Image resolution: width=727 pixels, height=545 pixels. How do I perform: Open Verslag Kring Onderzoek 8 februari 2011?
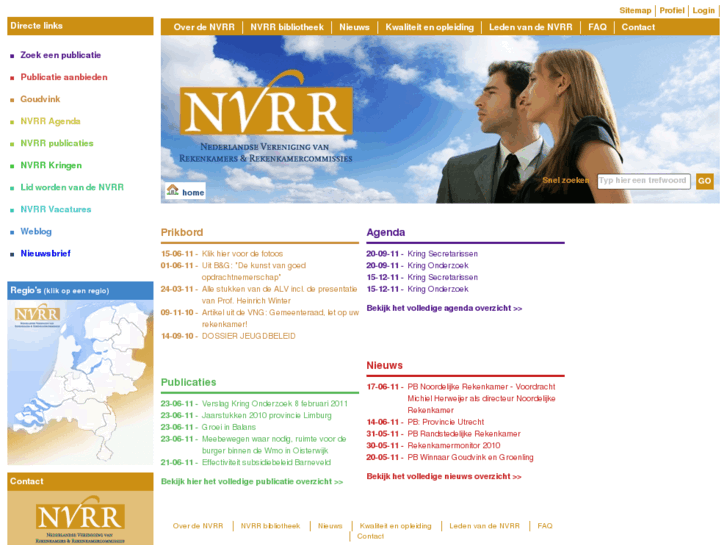tap(274, 404)
